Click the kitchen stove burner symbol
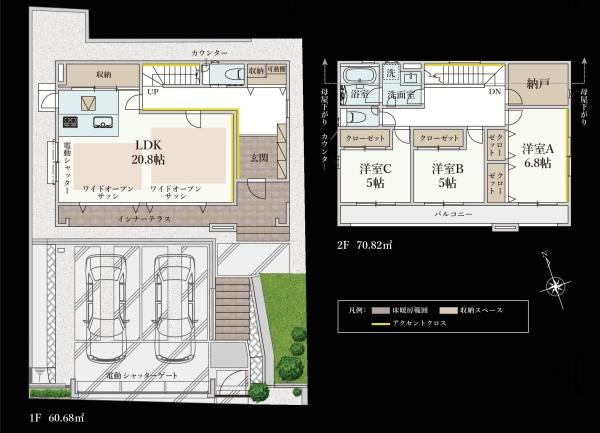 70,122
